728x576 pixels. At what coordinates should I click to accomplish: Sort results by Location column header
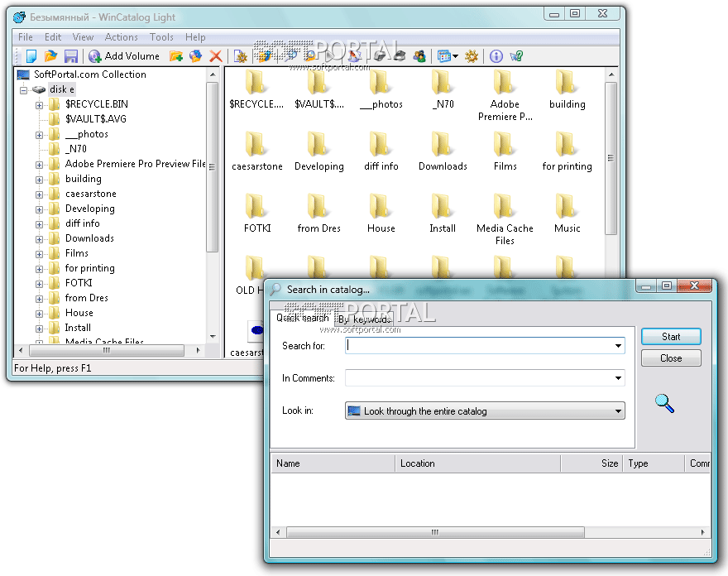coord(478,463)
